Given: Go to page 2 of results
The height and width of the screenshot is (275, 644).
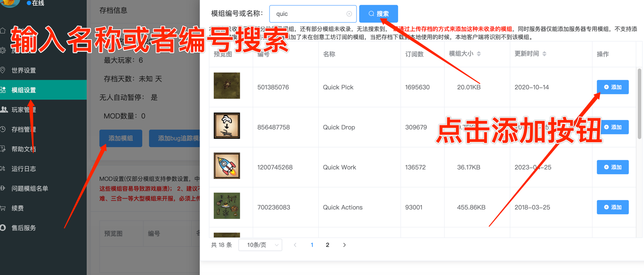Looking at the screenshot, I should click(327, 245).
